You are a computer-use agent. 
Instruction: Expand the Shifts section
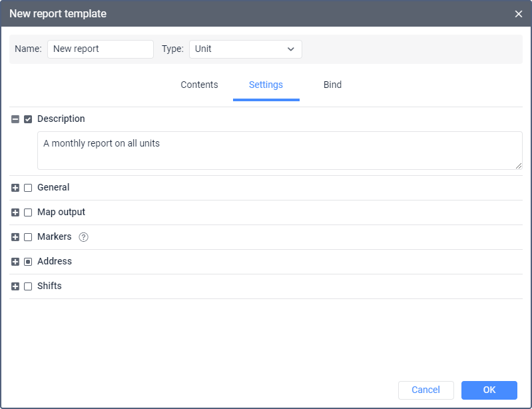coord(15,286)
